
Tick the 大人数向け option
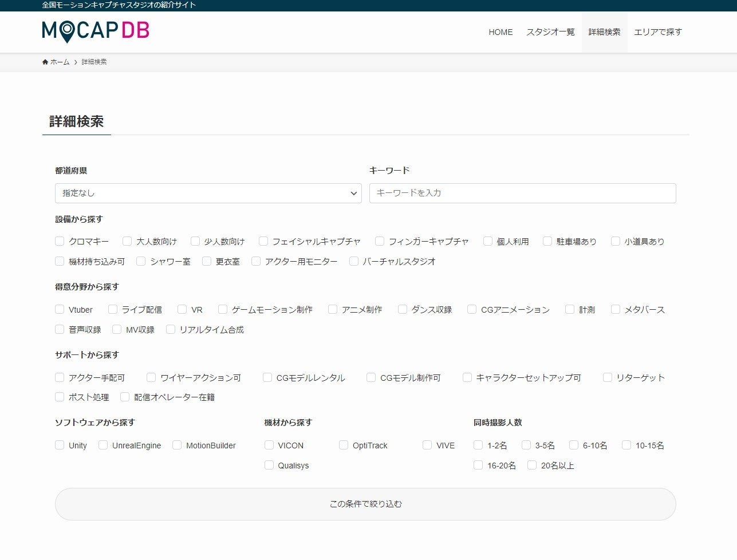point(127,241)
